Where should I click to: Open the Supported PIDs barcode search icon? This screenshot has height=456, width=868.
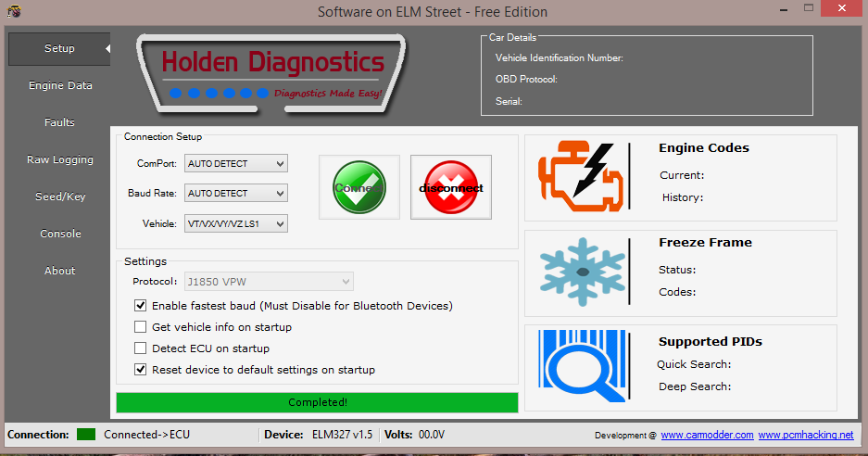tap(583, 366)
